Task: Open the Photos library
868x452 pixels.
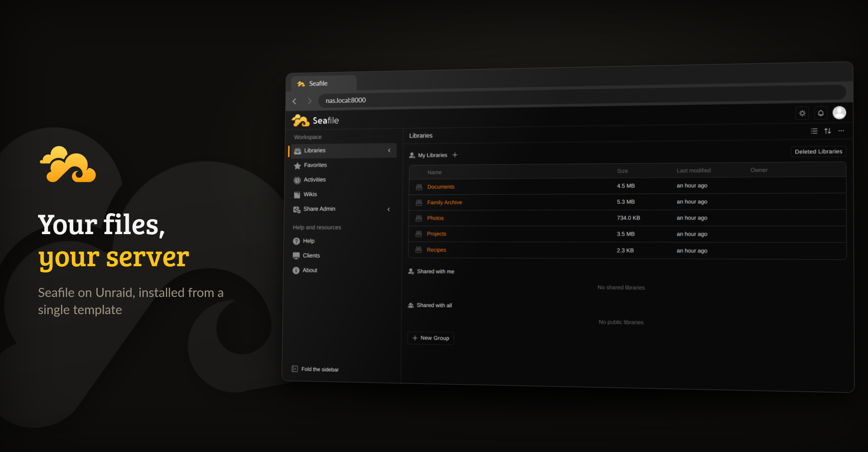Action: pos(435,218)
